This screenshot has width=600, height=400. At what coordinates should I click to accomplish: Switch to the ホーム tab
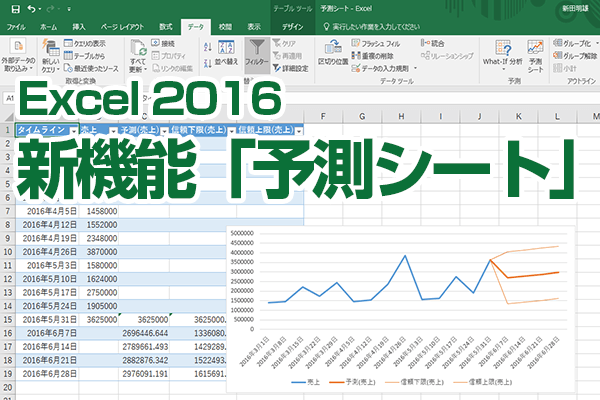pos(49,27)
